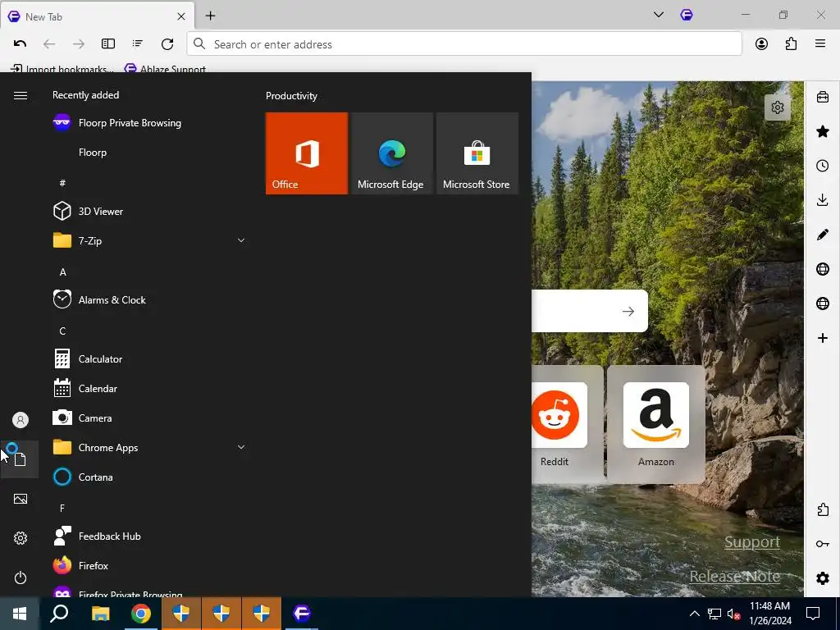Open File Explorer from taskbar

(100, 614)
